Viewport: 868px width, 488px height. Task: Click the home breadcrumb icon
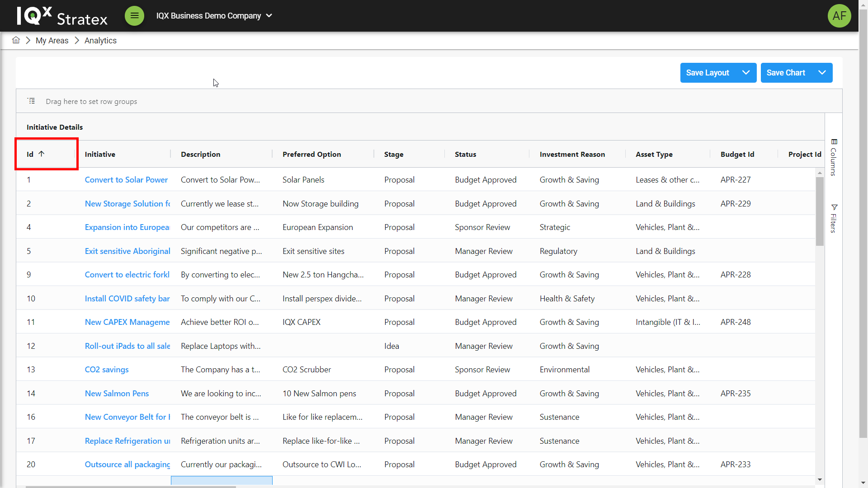16,40
